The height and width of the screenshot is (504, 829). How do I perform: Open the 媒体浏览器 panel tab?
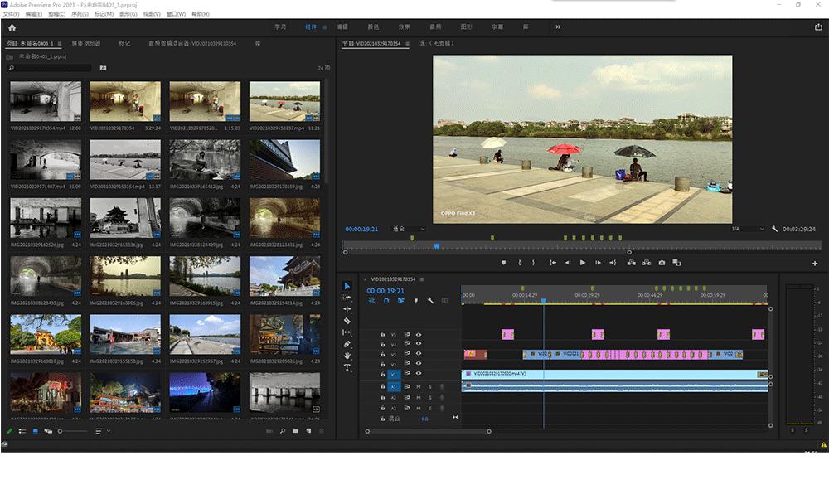[x=87, y=43]
